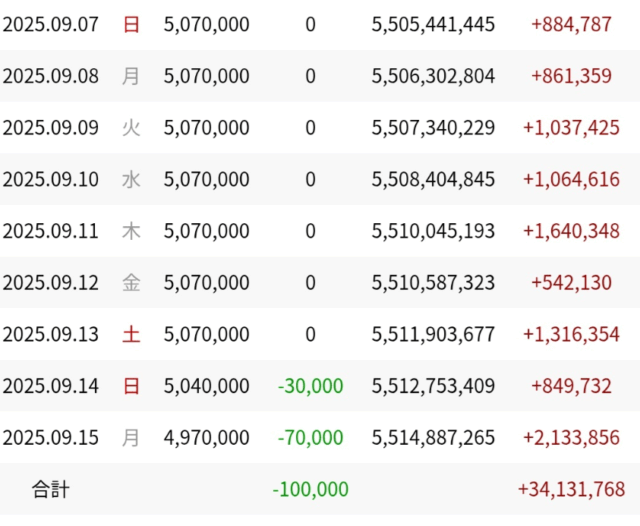Image resolution: width=640 pixels, height=526 pixels.
Task: Click the +2,133,856 daily increase
Action: 571,438
